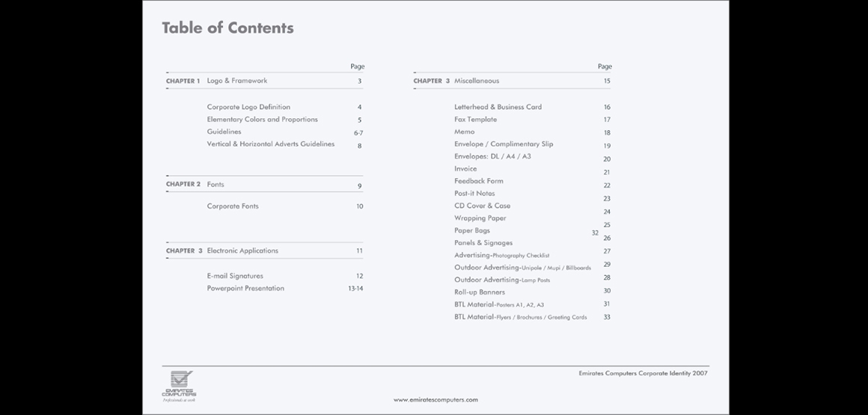Screen dimensions: 868x415
Task: Click the Table of Contents title
Action: (x=227, y=28)
